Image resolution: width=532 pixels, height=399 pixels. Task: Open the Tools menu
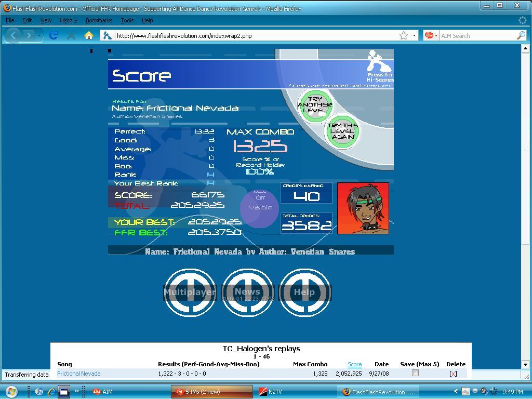(x=127, y=20)
